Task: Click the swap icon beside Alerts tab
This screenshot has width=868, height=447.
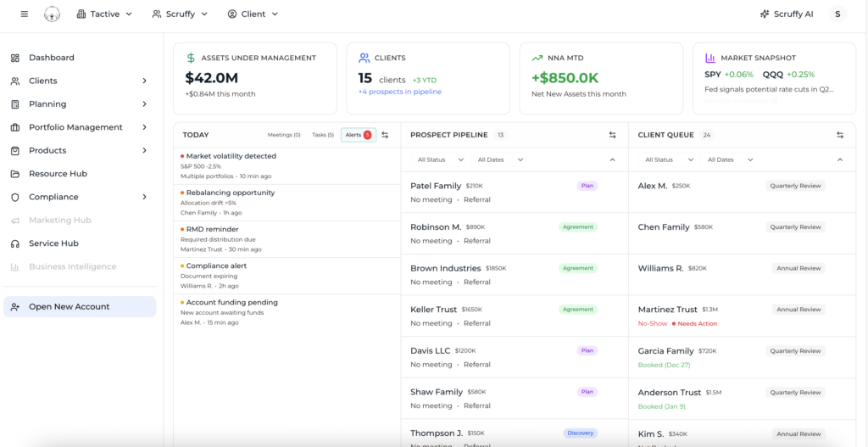Action: pyautogui.click(x=385, y=135)
